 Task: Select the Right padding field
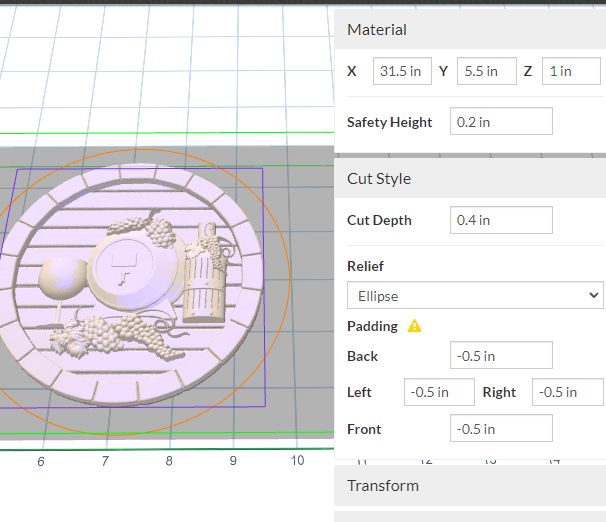click(x=567, y=392)
